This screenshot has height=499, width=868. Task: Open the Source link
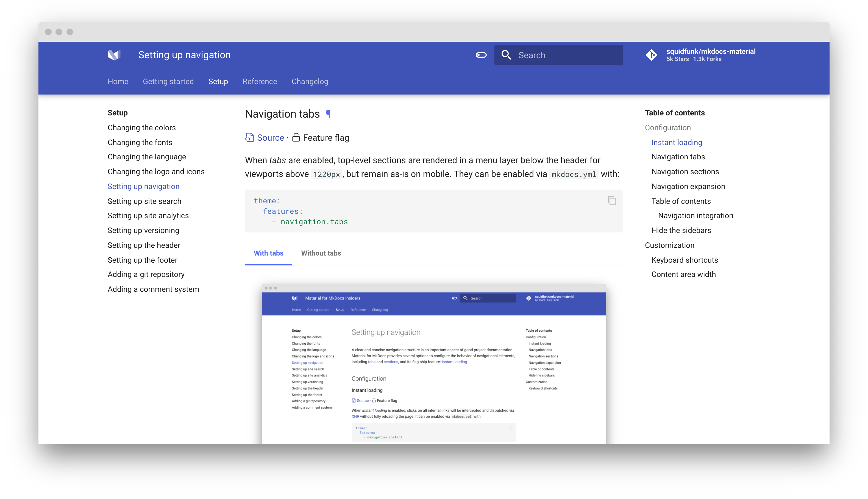[x=270, y=137]
